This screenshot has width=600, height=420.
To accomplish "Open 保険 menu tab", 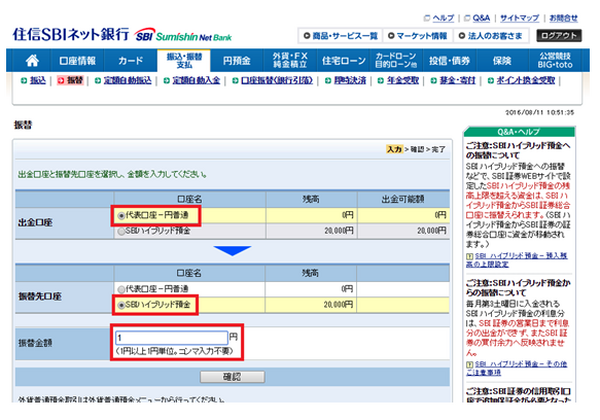I will [502, 60].
